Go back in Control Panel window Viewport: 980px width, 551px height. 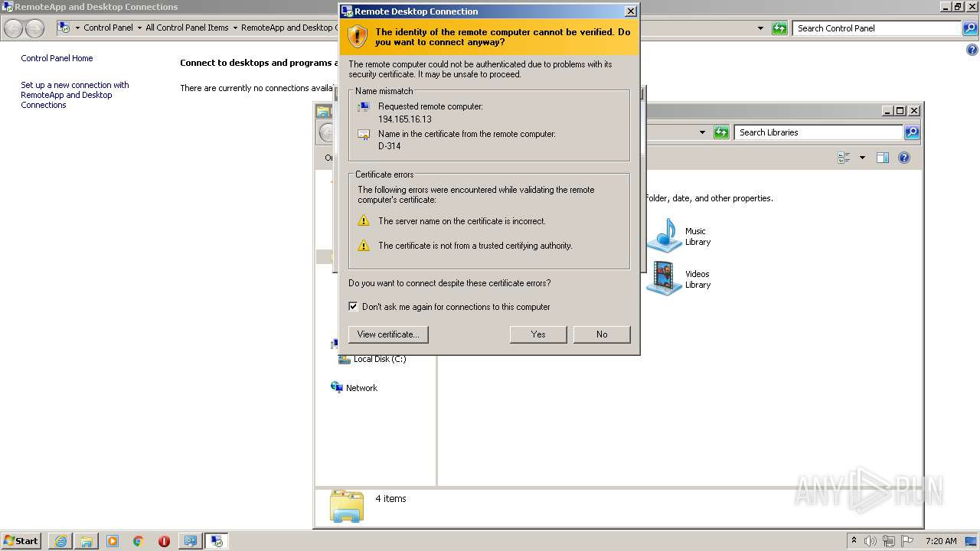click(x=13, y=28)
